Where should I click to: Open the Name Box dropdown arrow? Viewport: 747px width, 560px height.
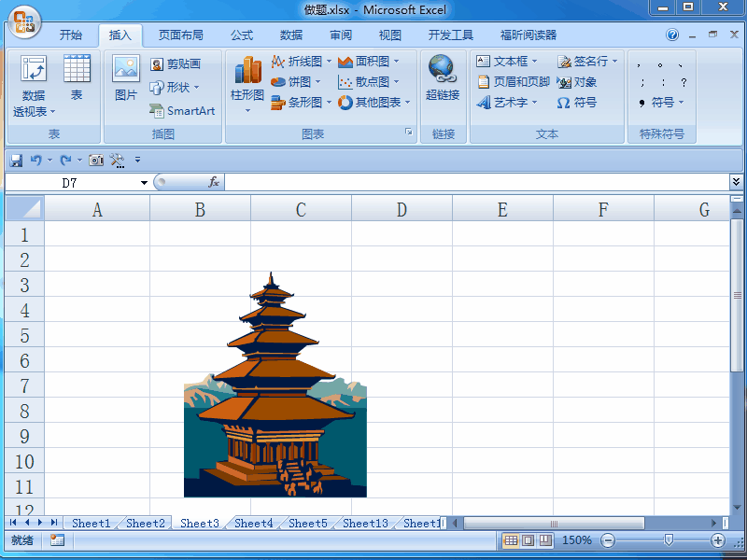144,183
